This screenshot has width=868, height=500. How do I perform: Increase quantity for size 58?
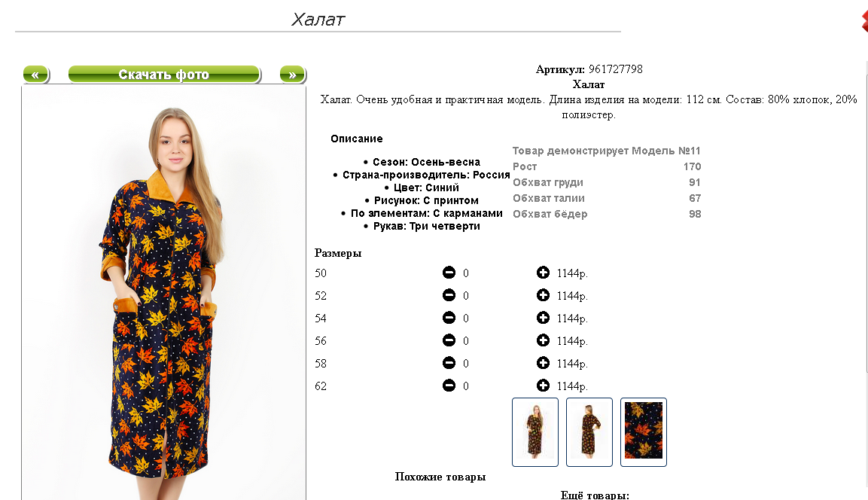click(543, 363)
